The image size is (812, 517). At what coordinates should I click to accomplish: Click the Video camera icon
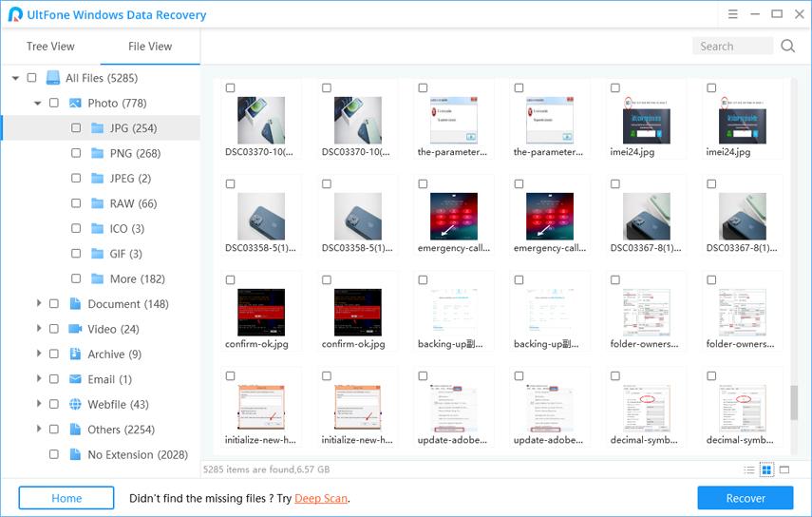(75, 329)
